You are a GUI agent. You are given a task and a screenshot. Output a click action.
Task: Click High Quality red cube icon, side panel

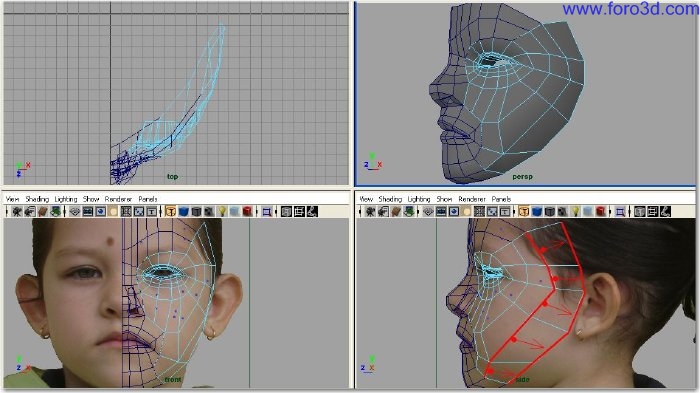click(601, 212)
